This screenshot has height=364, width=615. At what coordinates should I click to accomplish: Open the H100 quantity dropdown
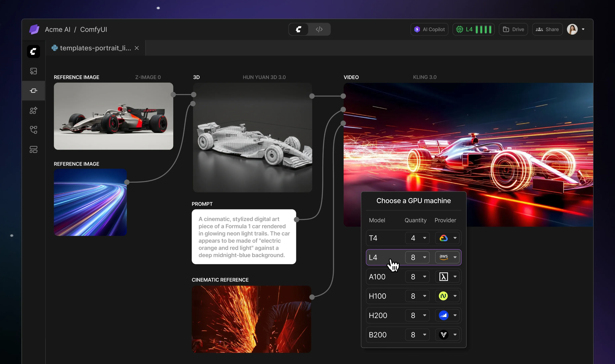click(417, 296)
